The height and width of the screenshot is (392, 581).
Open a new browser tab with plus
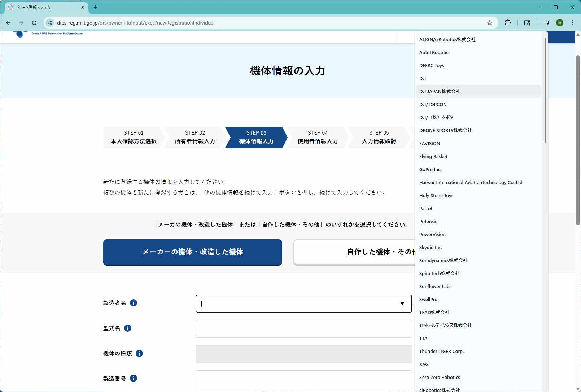96,7
